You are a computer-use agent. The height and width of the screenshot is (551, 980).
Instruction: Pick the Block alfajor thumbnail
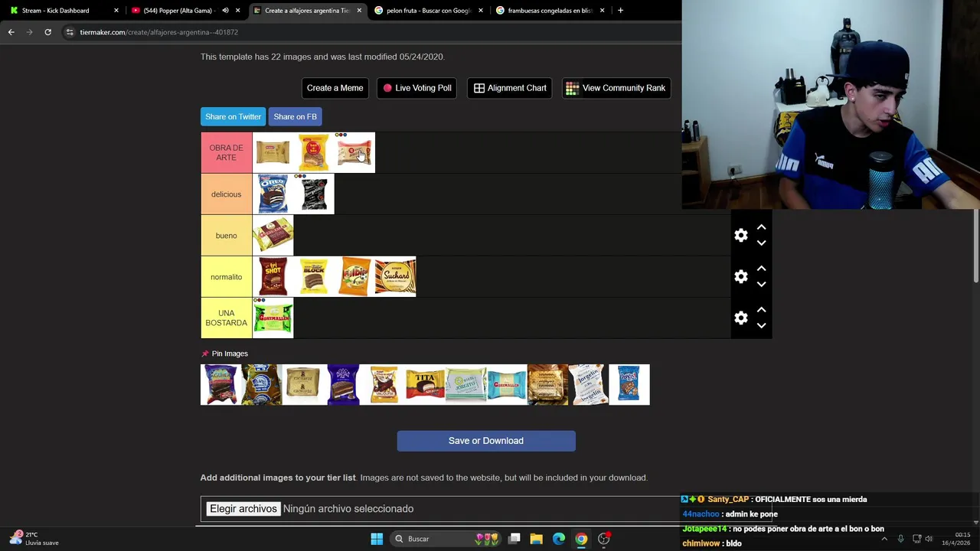click(314, 277)
